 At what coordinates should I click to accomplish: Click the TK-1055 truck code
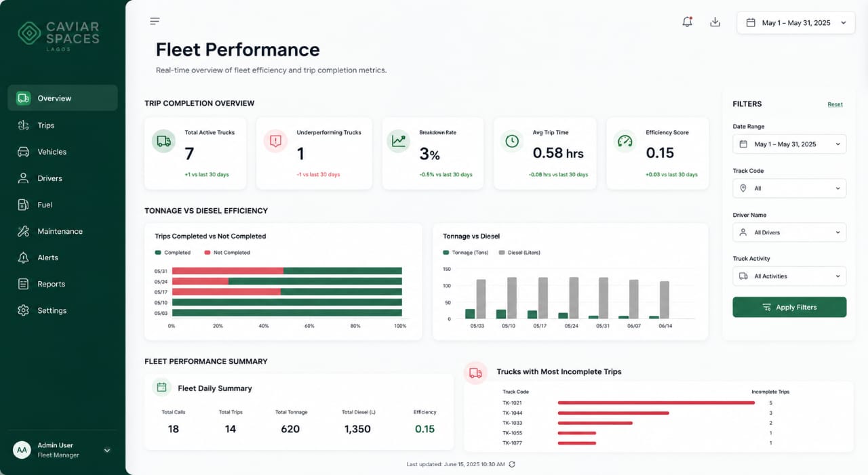click(x=512, y=433)
